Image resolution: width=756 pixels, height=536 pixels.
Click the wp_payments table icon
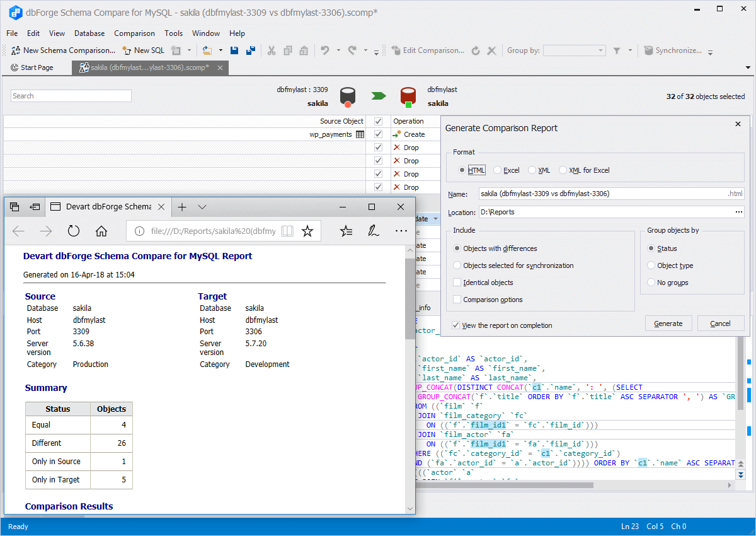[x=360, y=134]
